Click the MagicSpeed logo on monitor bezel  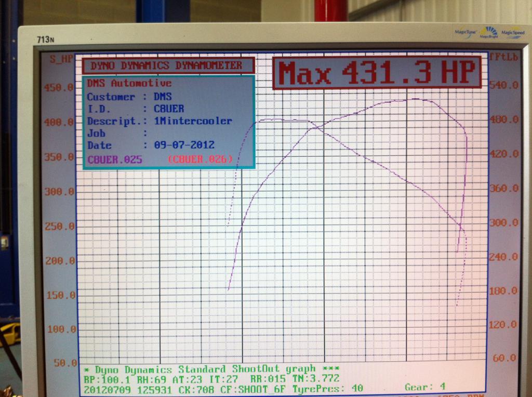pos(512,32)
